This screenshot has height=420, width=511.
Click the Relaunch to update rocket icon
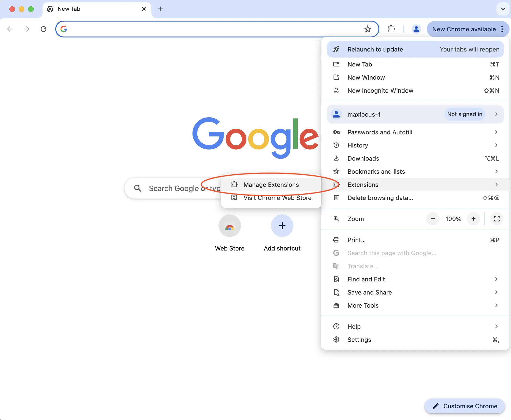point(336,49)
